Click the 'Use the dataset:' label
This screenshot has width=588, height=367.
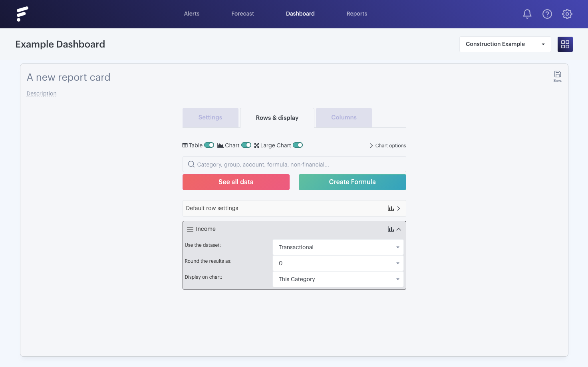(203, 245)
